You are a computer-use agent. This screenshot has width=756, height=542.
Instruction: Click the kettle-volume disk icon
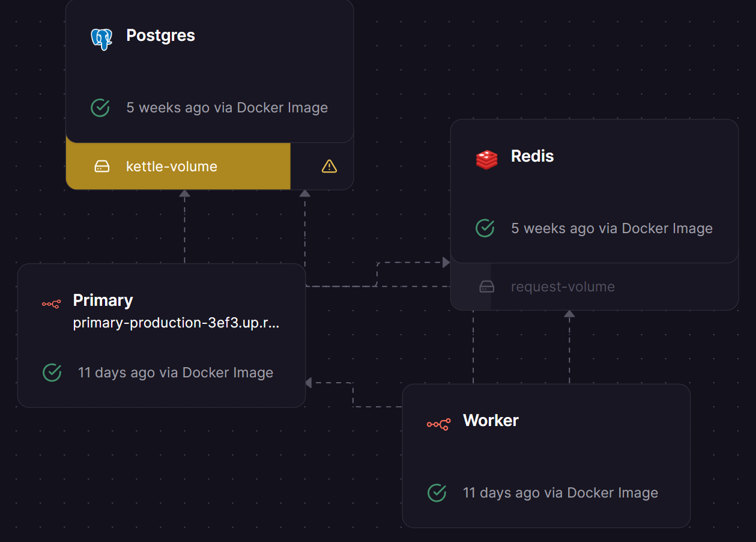click(102, 166)
